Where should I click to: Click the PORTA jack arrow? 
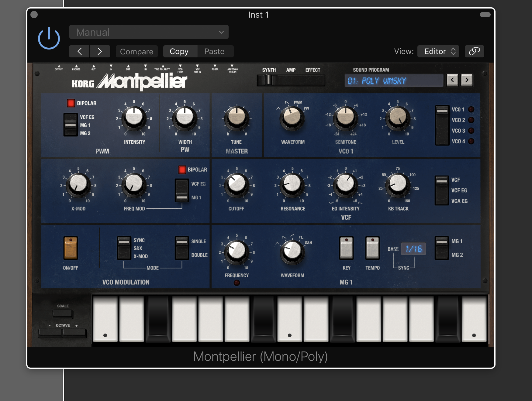pos(215,66)
